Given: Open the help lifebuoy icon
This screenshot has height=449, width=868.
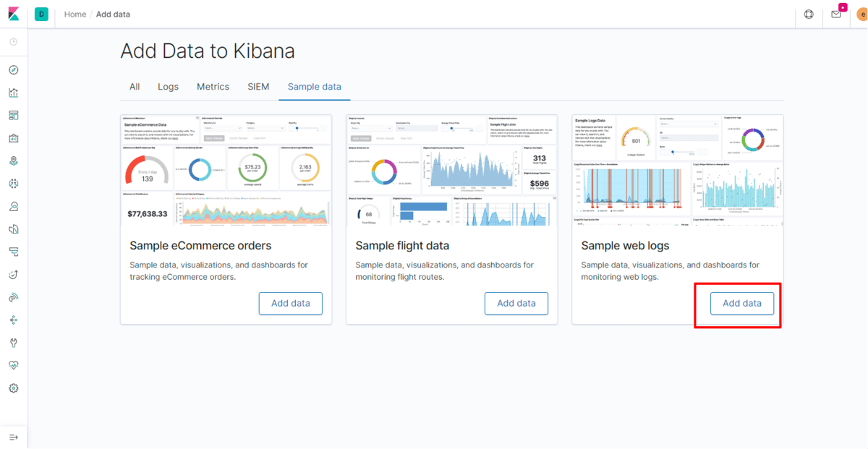Looking at the screenshot, I should click(809, 14).
